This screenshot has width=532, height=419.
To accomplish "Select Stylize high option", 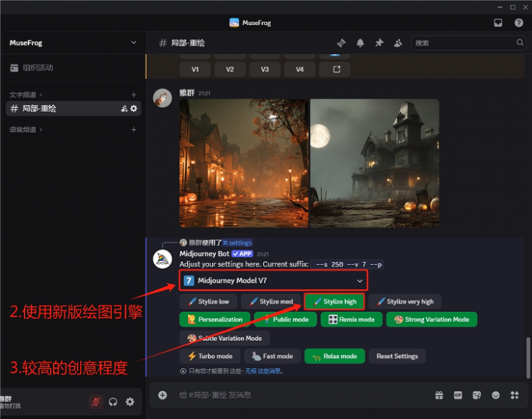I will pos(335,302).
